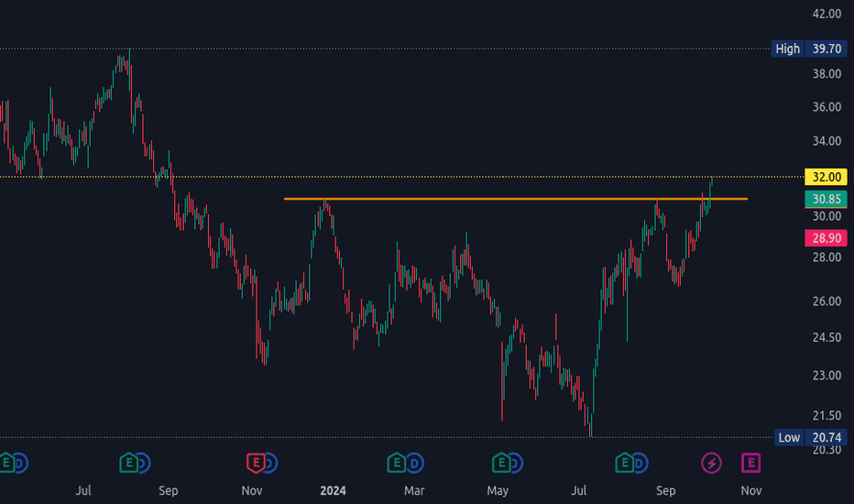Click the Sep label below the 2024 pullback
Screen dimensions: 854x504
pos(665,490)
